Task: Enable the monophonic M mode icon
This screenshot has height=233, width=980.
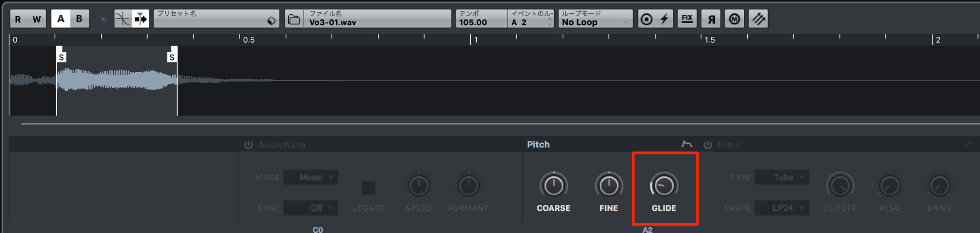Action: [x=735, y=19]
